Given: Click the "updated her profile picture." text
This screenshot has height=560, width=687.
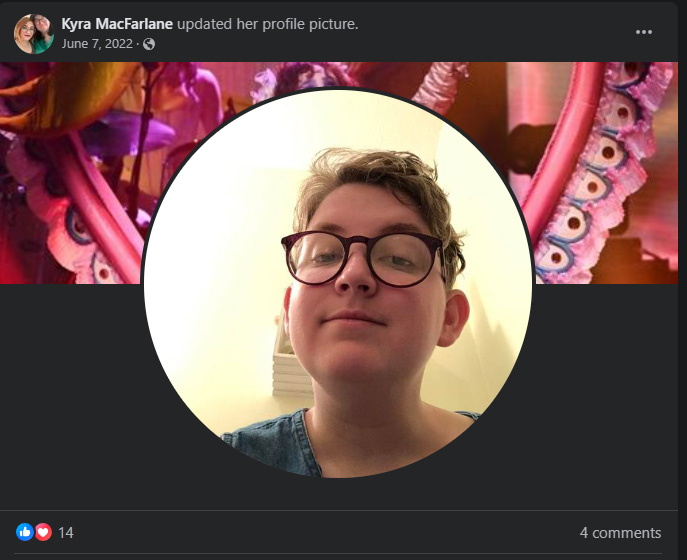Looking at the screenshot, I should (x=268, y=24).
